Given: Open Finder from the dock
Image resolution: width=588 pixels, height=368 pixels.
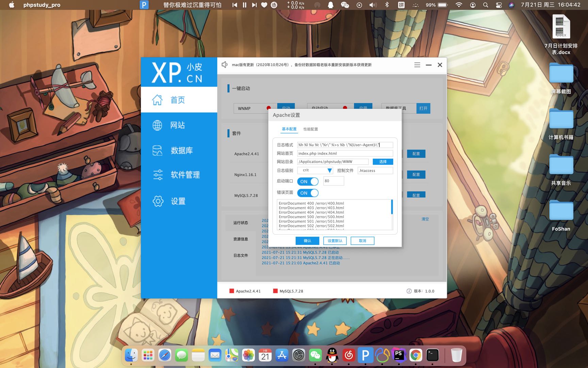Looking at the screenshot, I should coord(131,355).
